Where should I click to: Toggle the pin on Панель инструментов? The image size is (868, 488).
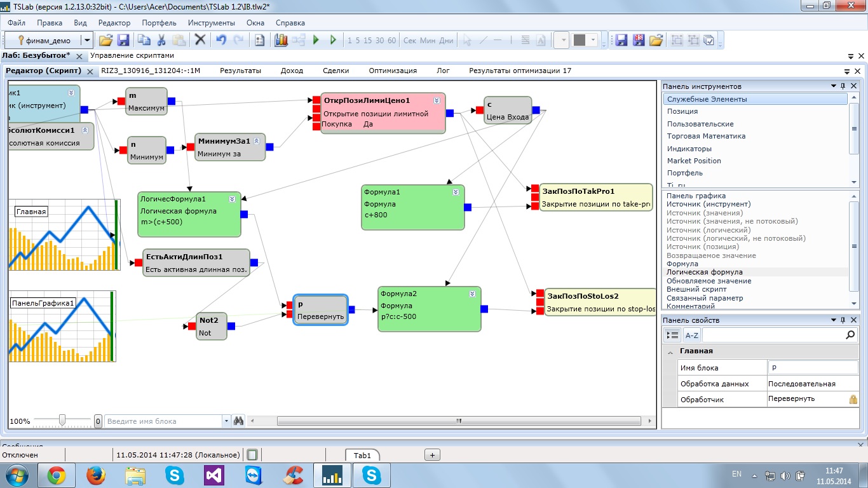coord(843,86)
